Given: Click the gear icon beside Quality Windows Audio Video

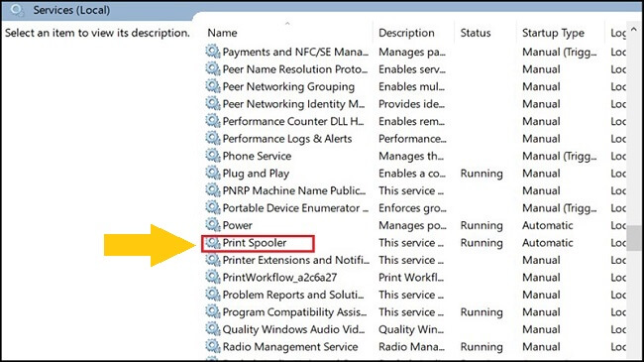Looking at the screenshot, I should (x=213, y=329).
